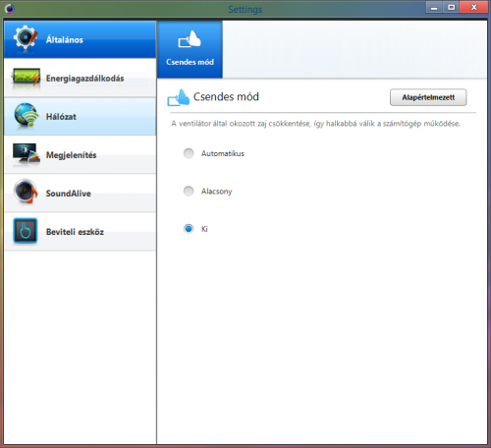This screenshot has height=448, width=491.
Task: Select the Ki radio button
Action: (189, 229)
